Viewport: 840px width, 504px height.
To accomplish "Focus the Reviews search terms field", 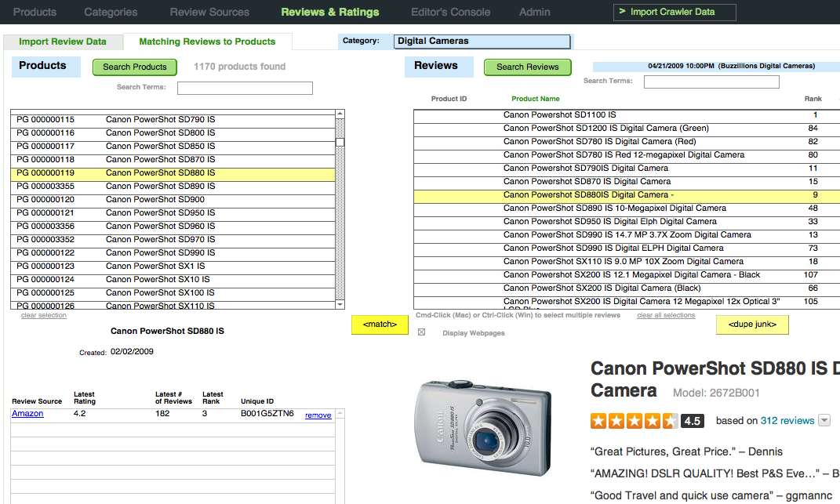I will click(711, 82).
